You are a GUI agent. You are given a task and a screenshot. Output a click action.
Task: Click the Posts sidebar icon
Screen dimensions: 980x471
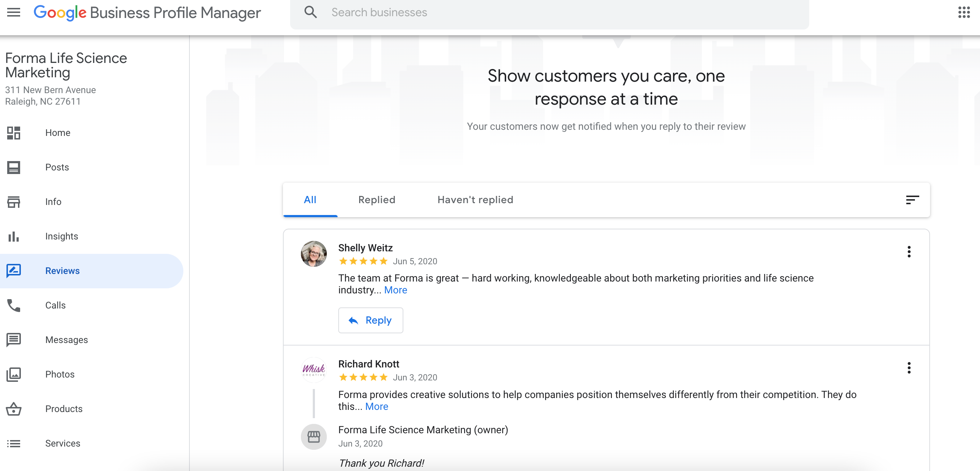(14, 168)
